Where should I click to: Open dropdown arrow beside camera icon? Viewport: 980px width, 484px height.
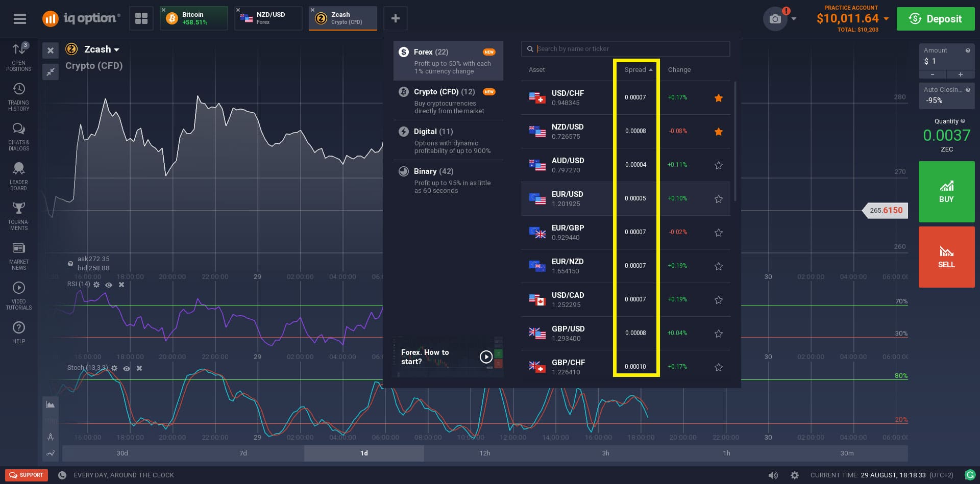794,19
